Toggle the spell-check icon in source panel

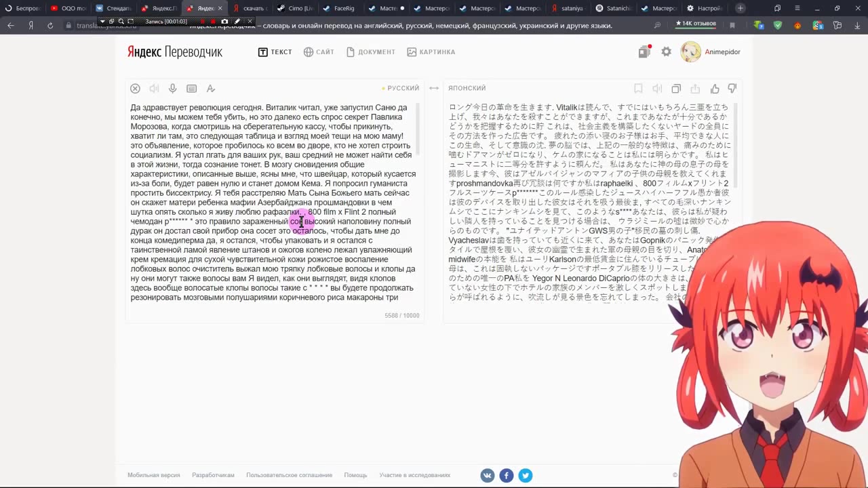tap(211, 88)
